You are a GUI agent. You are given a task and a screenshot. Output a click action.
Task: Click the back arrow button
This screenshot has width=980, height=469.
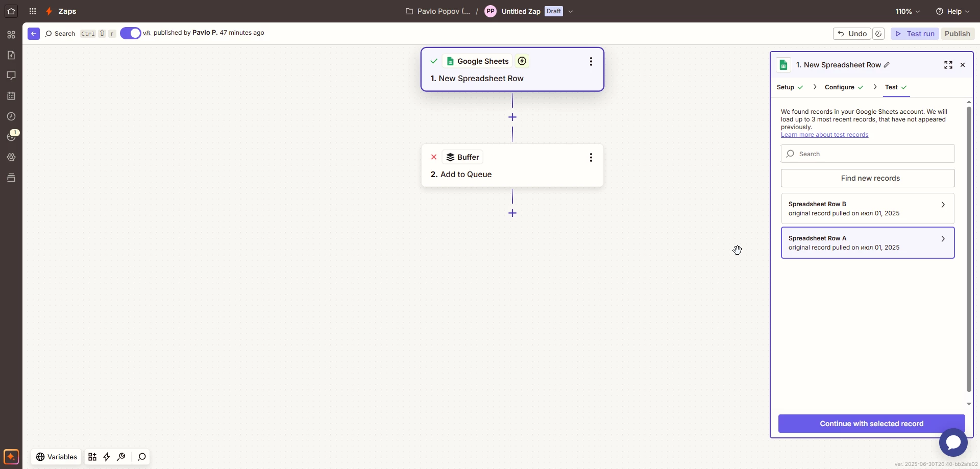pos(34,34)
